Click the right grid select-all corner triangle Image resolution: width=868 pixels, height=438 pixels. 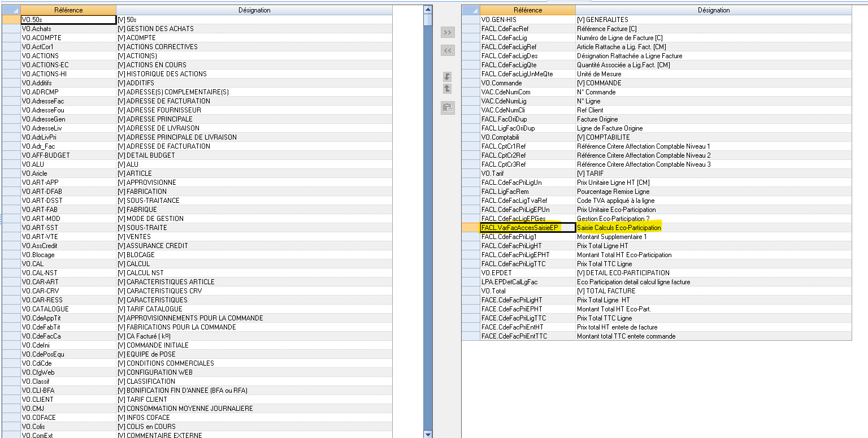tap(471, 10)
